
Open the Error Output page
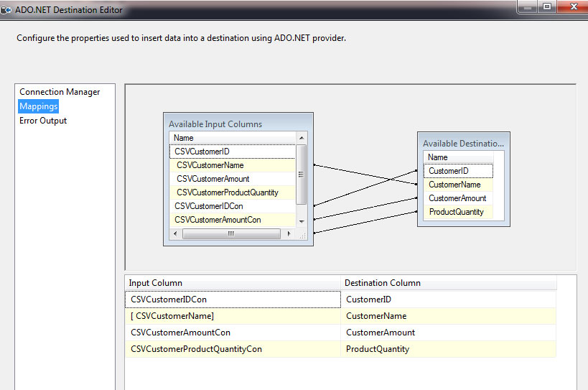43,121
